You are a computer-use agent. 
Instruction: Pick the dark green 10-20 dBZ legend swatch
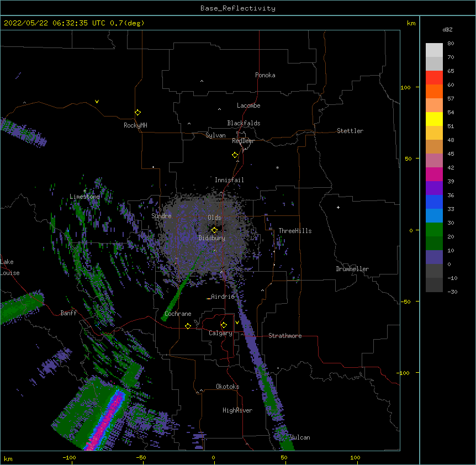(x=434, y=243)
